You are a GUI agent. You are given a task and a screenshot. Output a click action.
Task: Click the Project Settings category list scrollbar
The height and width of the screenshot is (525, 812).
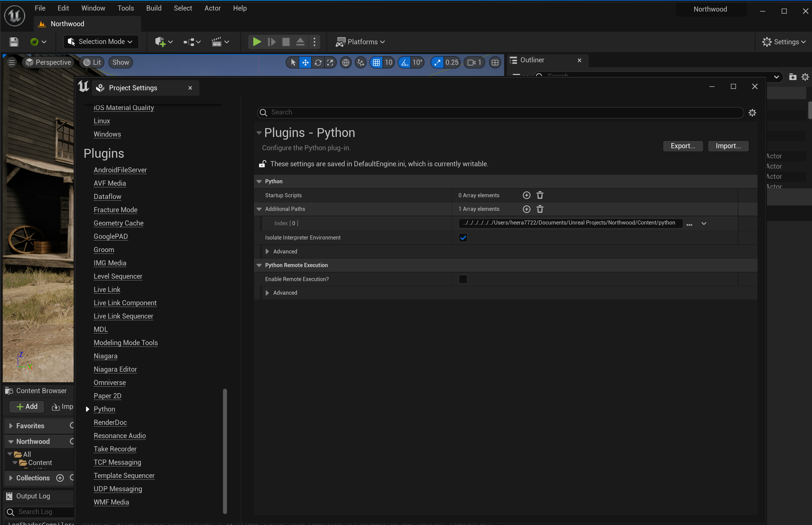click(x=225, y=451)
